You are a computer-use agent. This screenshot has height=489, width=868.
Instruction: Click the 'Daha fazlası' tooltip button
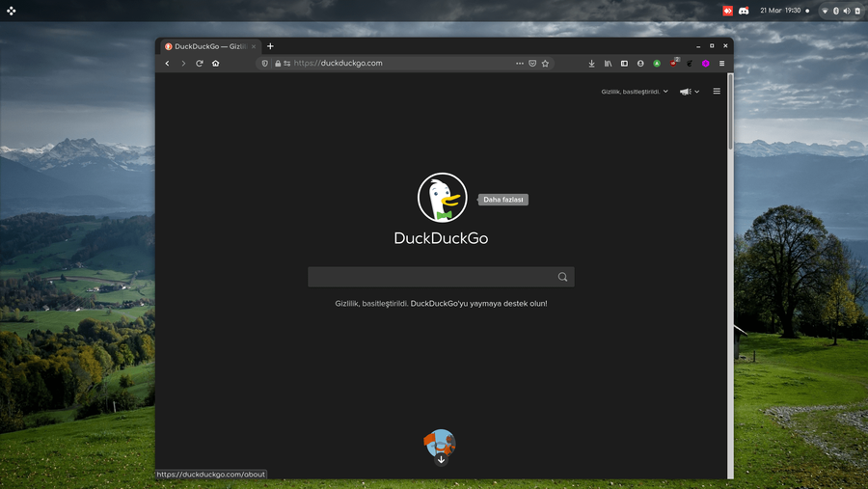point(503,200)
